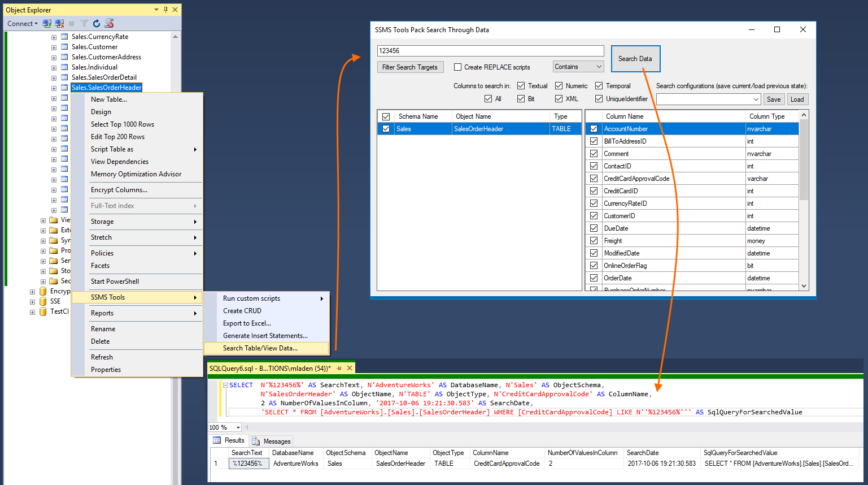868x485 pixels.
Task: Click the Disconnect server icon in Object Explorer
Action: 59,24
